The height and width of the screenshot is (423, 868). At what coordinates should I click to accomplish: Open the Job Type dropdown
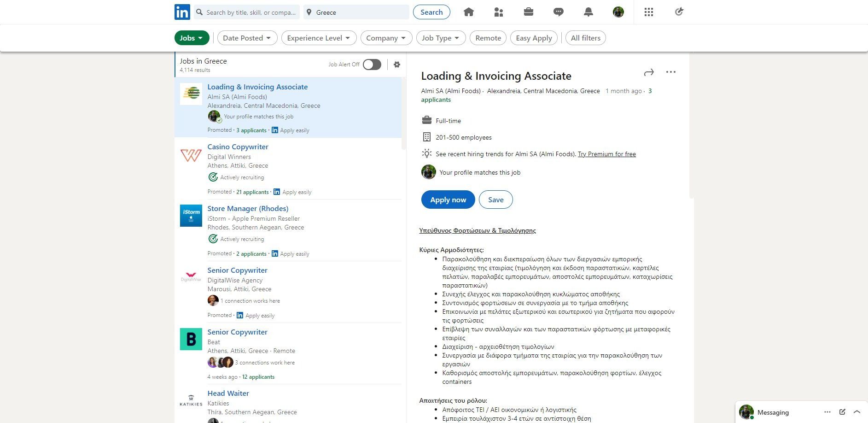441,38
